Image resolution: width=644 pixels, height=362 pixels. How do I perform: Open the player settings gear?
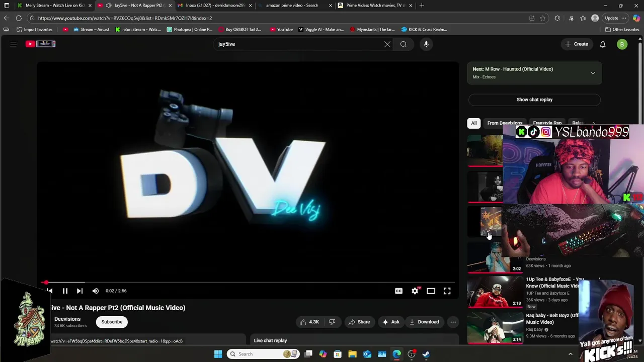[x=415, y=291]
